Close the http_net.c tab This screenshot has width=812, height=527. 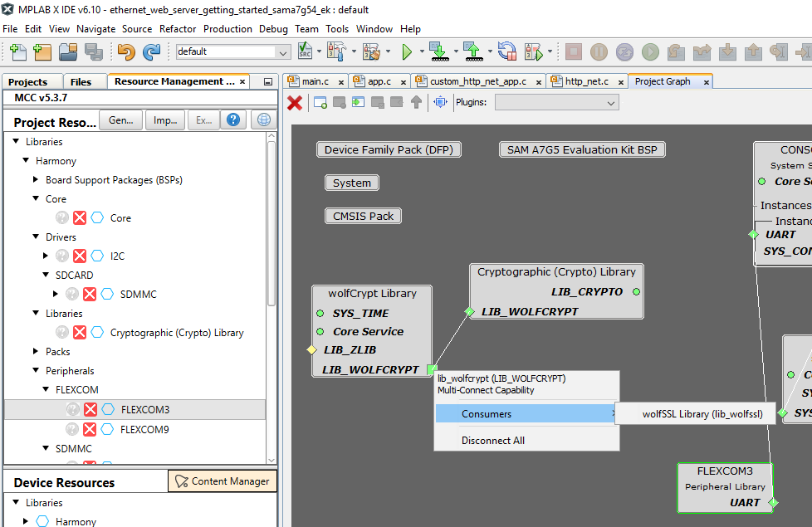coord(620,82)
